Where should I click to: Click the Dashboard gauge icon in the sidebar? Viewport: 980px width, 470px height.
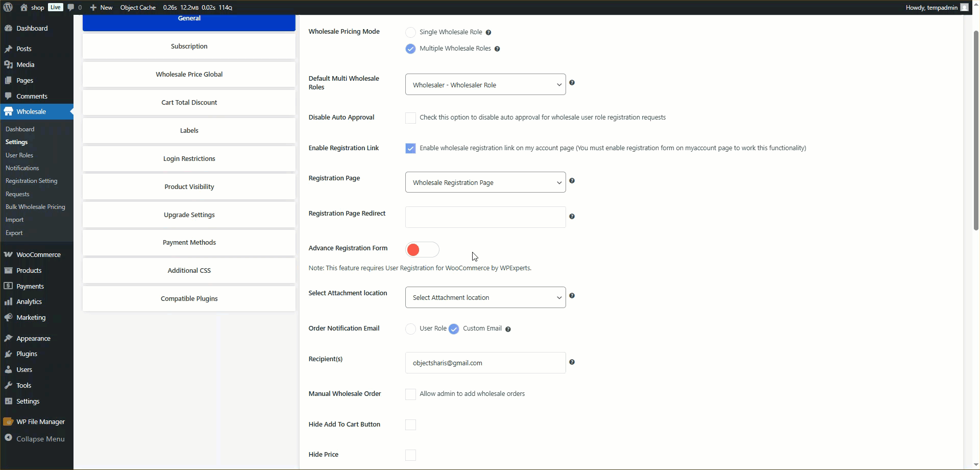(8, 28)
